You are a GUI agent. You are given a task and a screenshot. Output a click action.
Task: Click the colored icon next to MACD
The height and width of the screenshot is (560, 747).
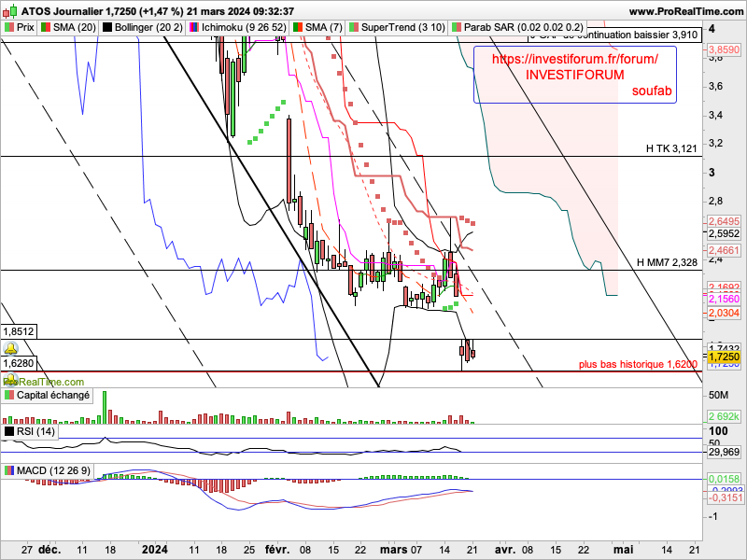[9, 469]
